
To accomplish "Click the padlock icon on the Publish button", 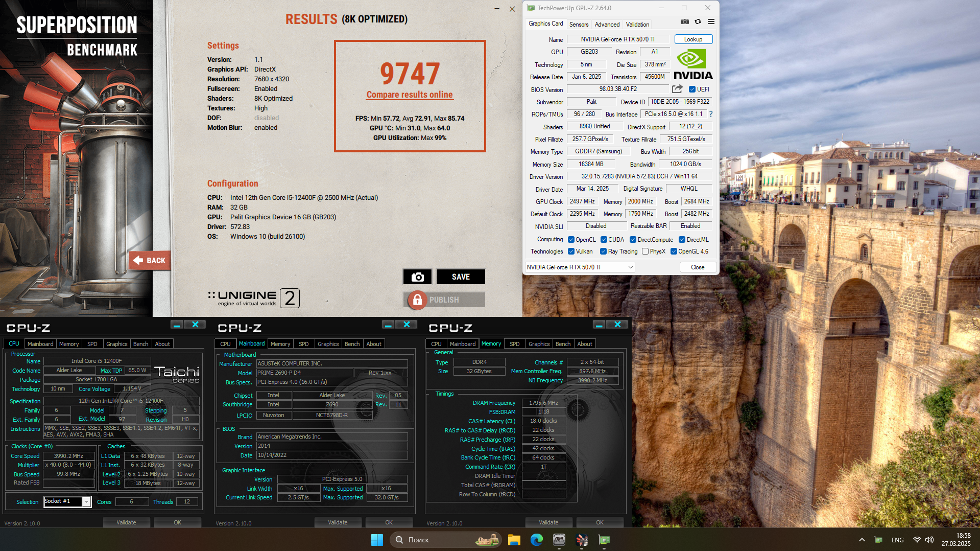I will pyautogui.click(x=417, y=300).
